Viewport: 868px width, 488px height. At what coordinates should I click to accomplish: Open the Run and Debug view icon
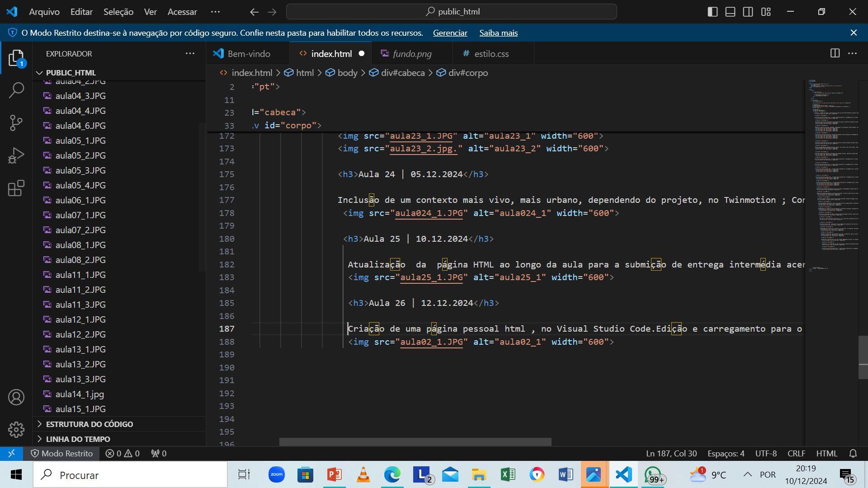16,155
